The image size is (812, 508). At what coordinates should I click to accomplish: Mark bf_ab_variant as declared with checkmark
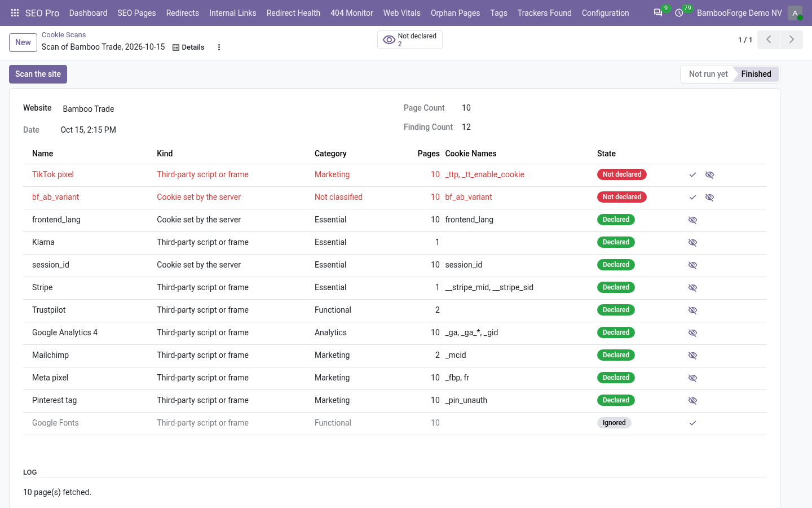tap(692, 198)
